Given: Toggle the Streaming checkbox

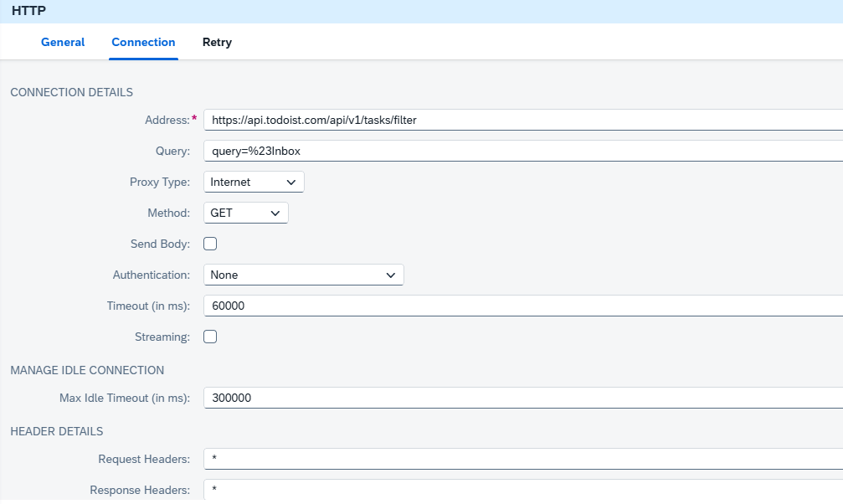Looking at the screenshot, I should tap(210, 337).
